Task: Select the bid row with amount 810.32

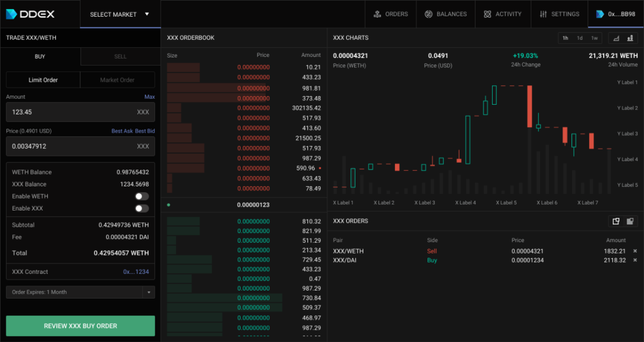Action: 244,221
